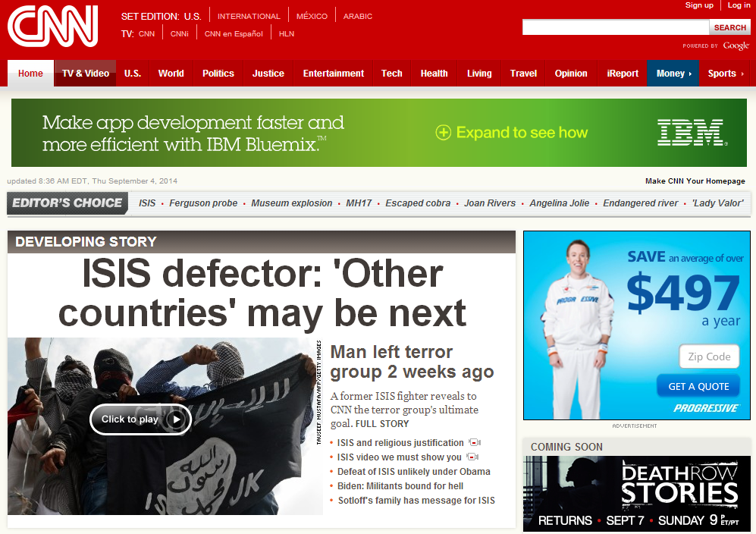
Task: Click the plus icon beside Expand to see how
Action: pos(443,132)
